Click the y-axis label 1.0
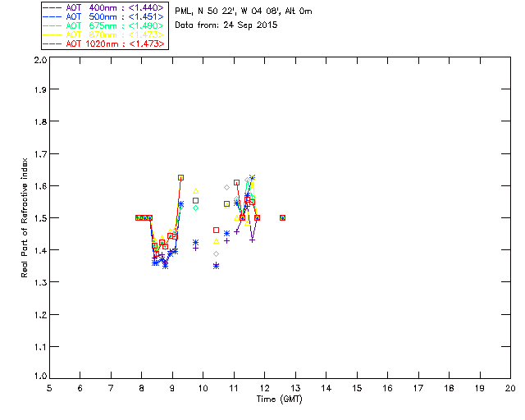This screenshot has height=420, width=525. [x=40, y=376]
